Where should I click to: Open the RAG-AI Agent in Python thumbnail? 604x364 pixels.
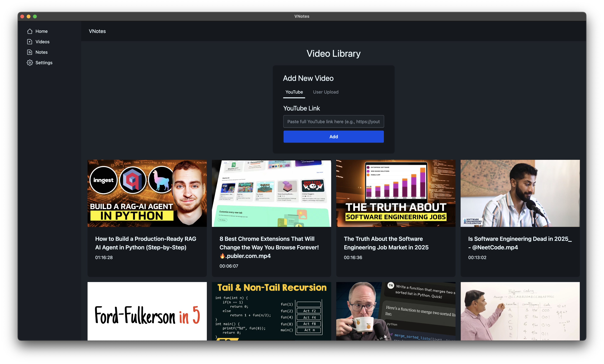(147, 193)
